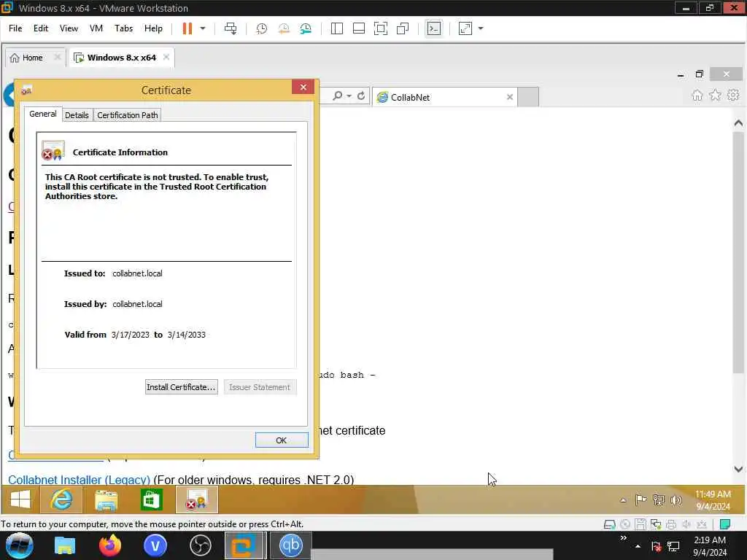Switch to the Details tab in Certificate dialog
This screenshot has width=747, height=560.
click(x=77, y=115)
